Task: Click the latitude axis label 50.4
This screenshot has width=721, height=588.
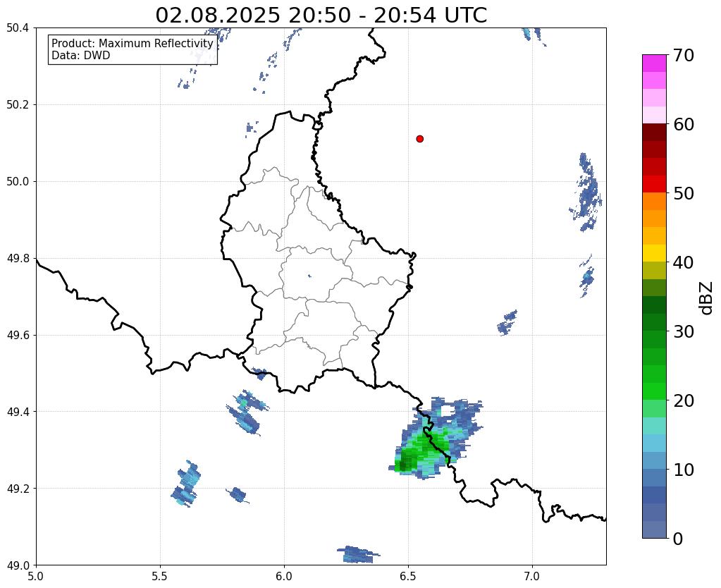Action: [x=18, y=28]
